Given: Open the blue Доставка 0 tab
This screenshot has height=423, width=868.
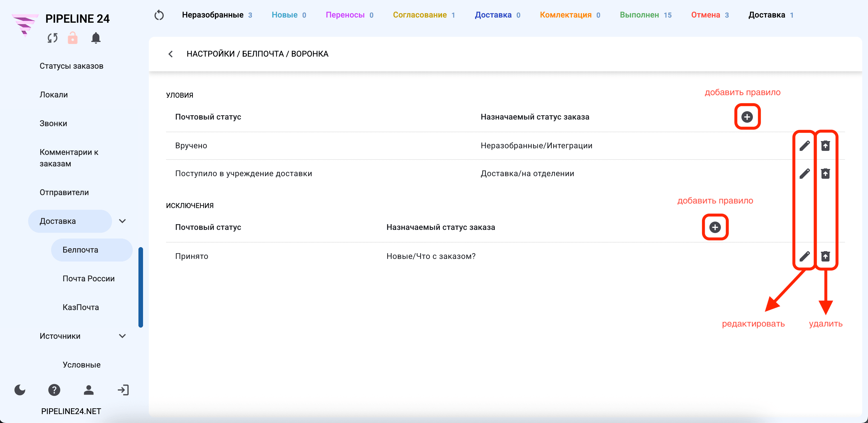Looking at the screenshot, I should click(x=497, y=15).
